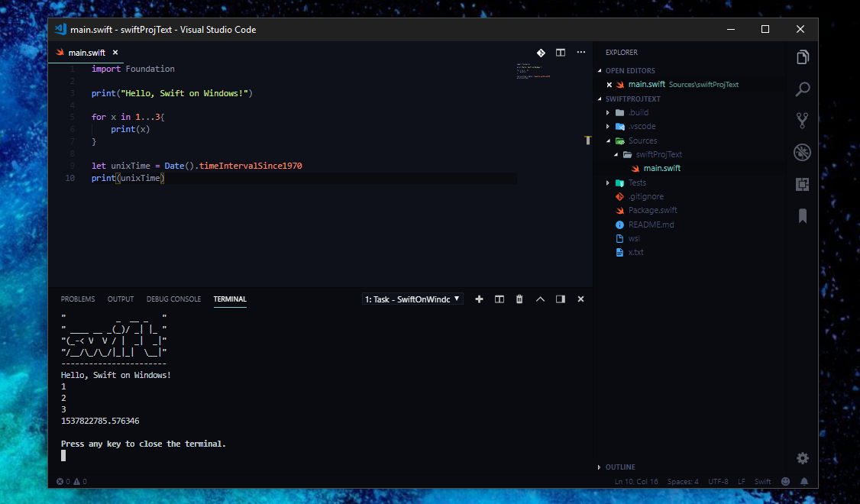Open the .gitignore file
This screenshot has height=504, width=860.
(x=645, y=196)
